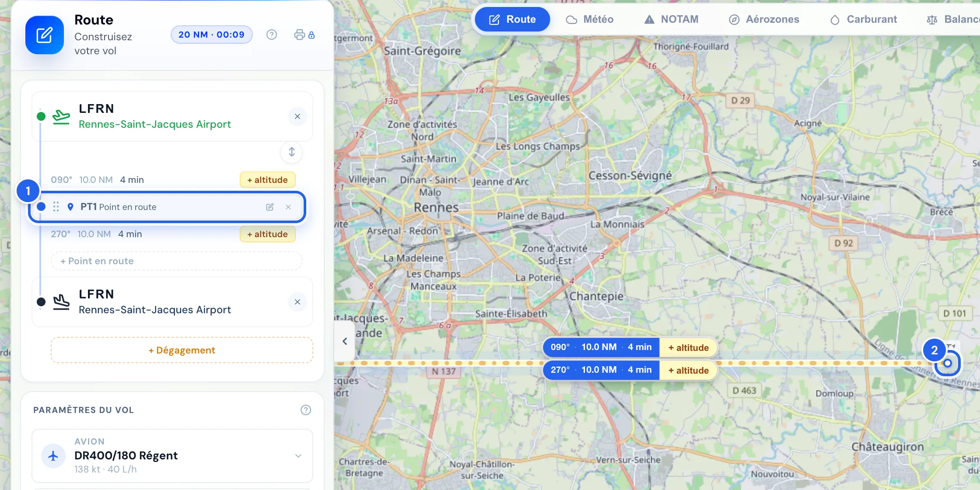Click the + Dégagement button
This screenshot has height=490, width=980.
[x=182, y=350]
